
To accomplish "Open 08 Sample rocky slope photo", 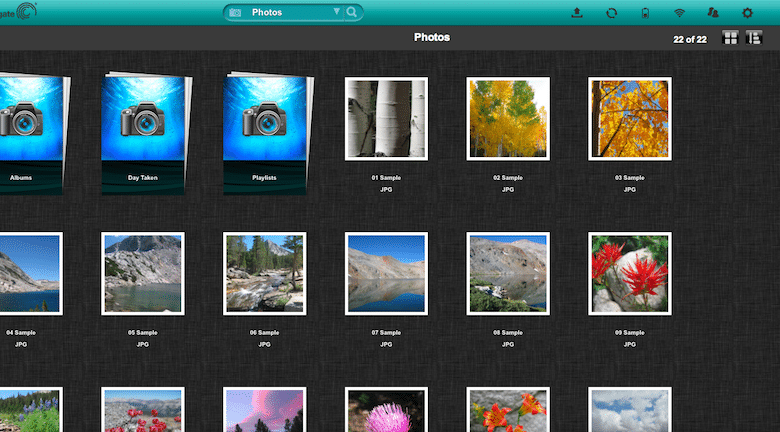I will click(x=508, y=274).
